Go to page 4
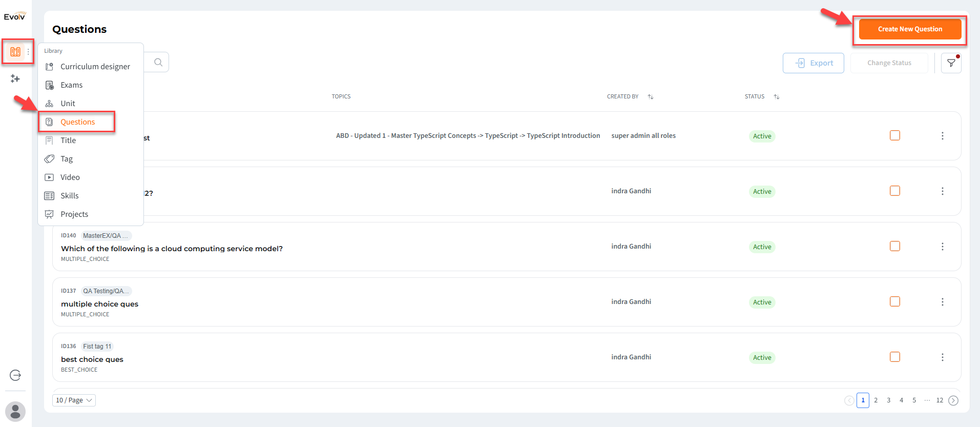The height and width of the screenshot is (427, 980). tap(902, 400)
